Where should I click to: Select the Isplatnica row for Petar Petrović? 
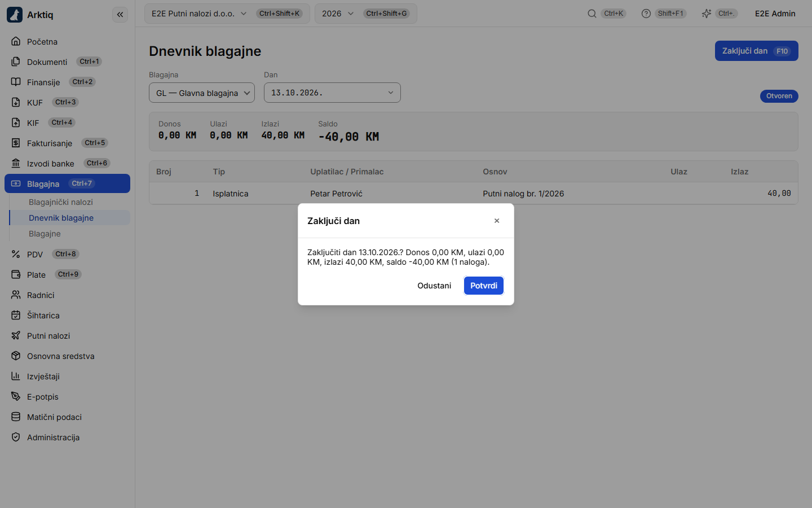click(474, 194)
